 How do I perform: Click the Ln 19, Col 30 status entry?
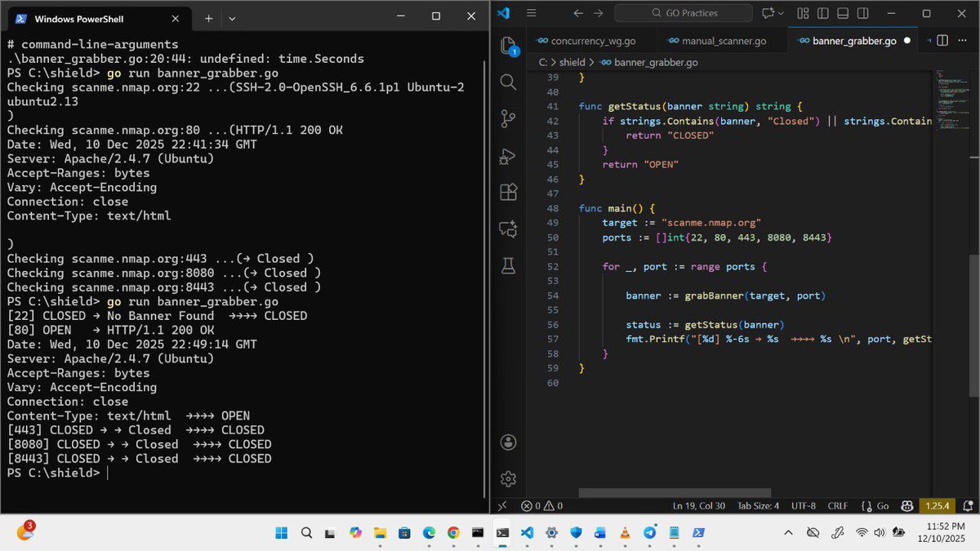pyautogui.click(x=700, y=506)
